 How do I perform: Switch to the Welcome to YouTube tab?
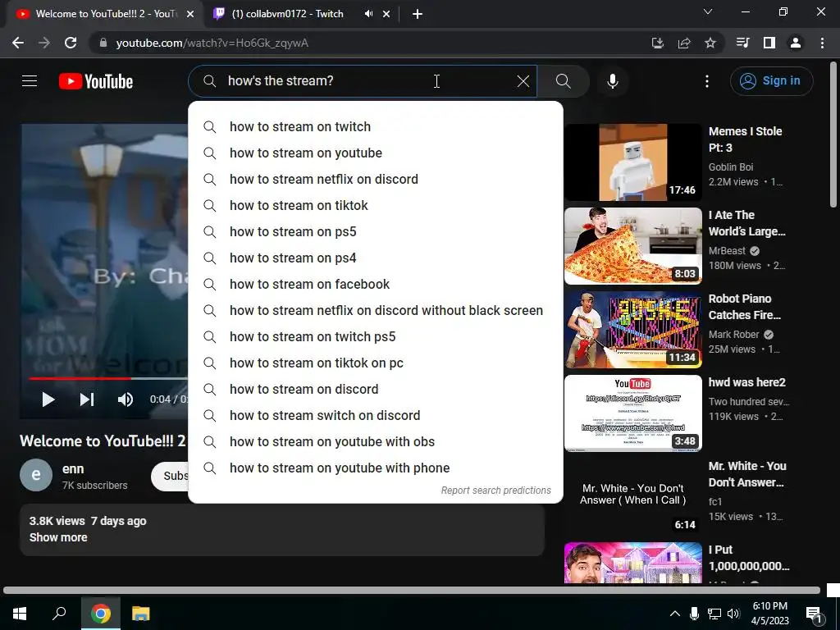pos(106,14)
